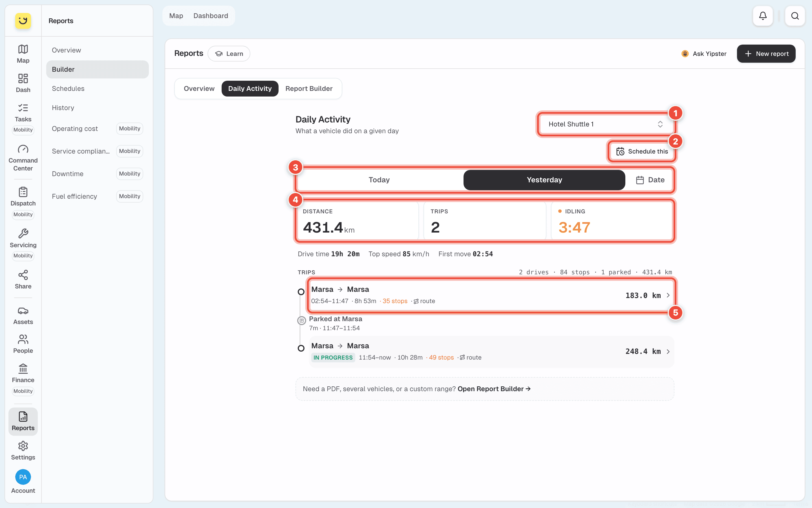812x508 pixels.
Task: Open Servicing wrench icon
Action: click(23, 238)
